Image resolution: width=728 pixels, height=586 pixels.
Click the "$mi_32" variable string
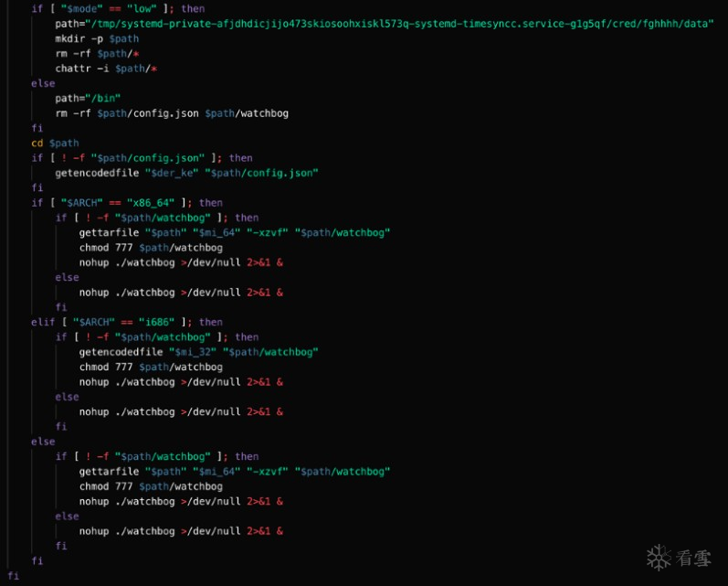tap(192, 352)
